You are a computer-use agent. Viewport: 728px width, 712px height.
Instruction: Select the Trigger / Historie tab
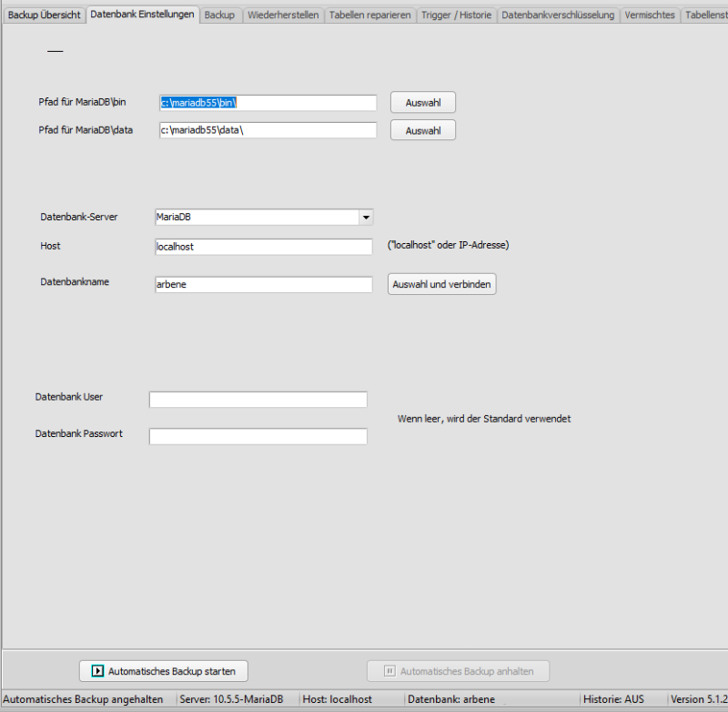click(x=457, y=15)
